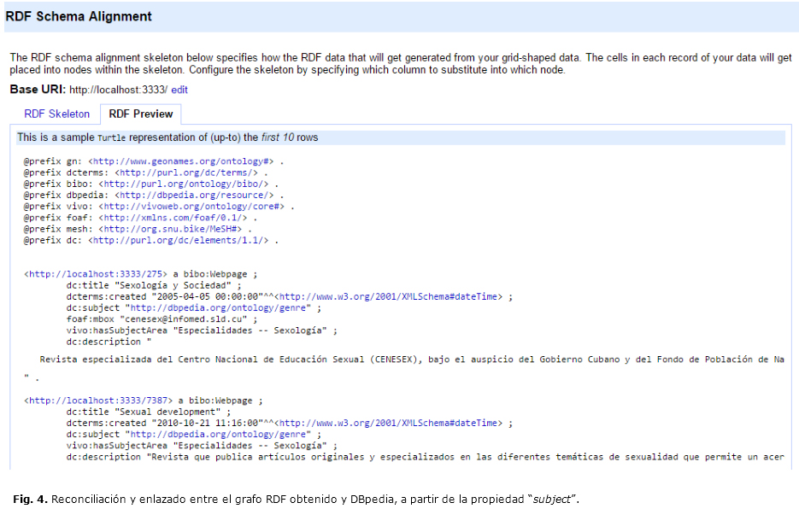799x532 pixels.
Task: Switch to the RDF Skeleton tab
Action: click(x=56, y=114)
